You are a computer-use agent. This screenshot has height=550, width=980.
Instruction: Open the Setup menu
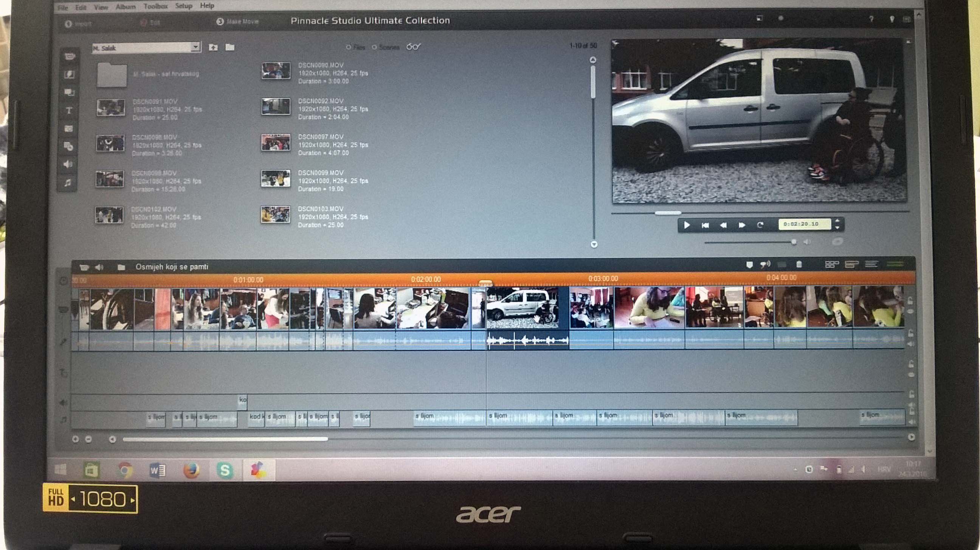184,6
